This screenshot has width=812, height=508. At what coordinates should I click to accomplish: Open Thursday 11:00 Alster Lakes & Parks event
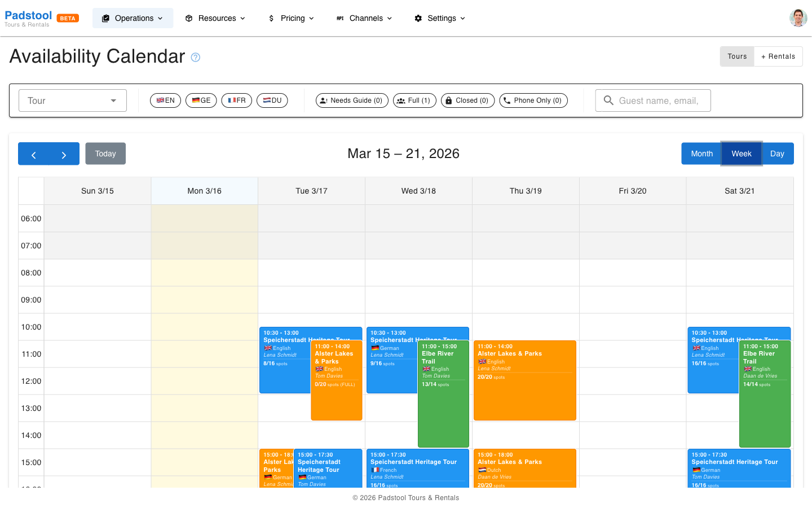(x=525, y=380)
